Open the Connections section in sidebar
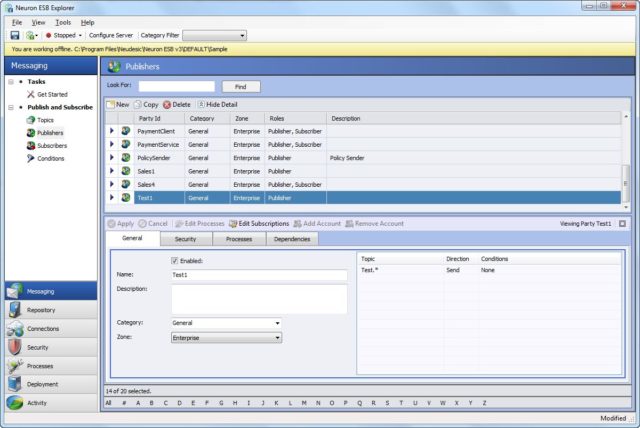 click(51, 328)
